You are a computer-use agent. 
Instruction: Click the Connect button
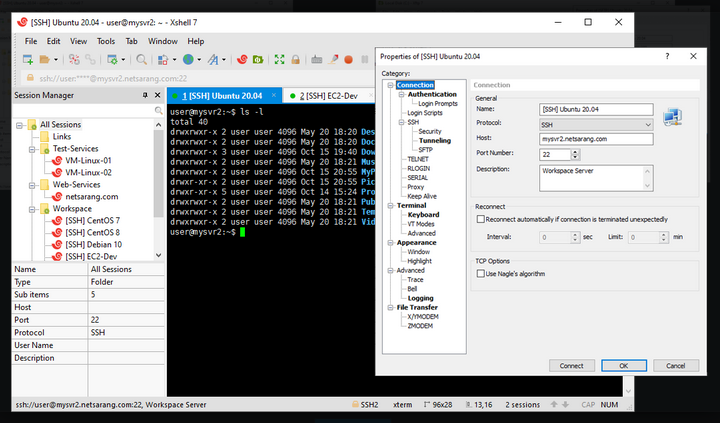[572, 366]
